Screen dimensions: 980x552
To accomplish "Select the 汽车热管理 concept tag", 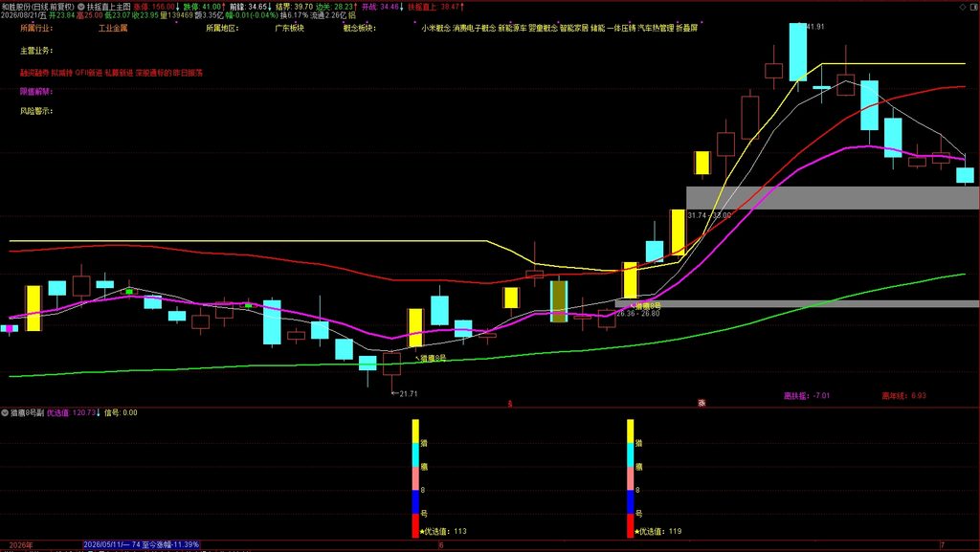I will tap(656, 28).
